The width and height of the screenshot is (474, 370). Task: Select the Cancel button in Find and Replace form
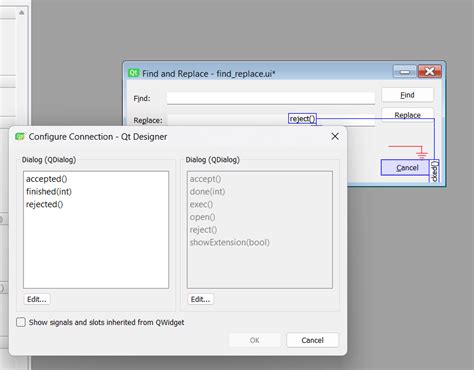pos(405,168)
